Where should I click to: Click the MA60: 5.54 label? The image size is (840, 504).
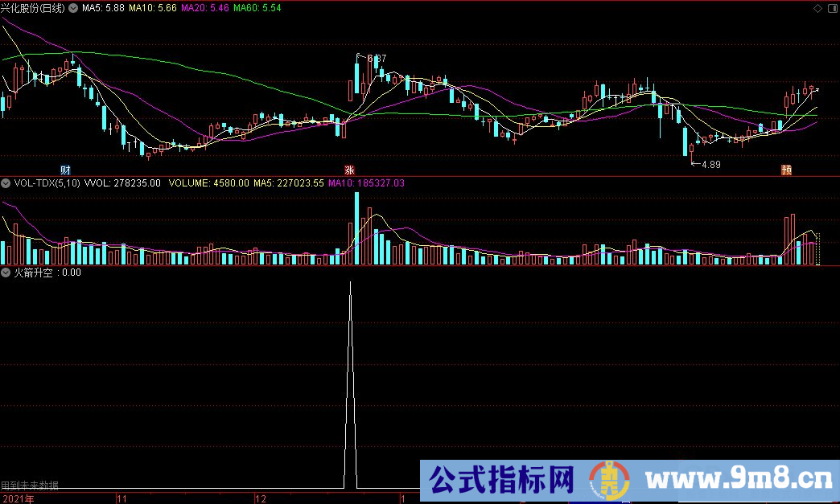[x=257, y=8]
